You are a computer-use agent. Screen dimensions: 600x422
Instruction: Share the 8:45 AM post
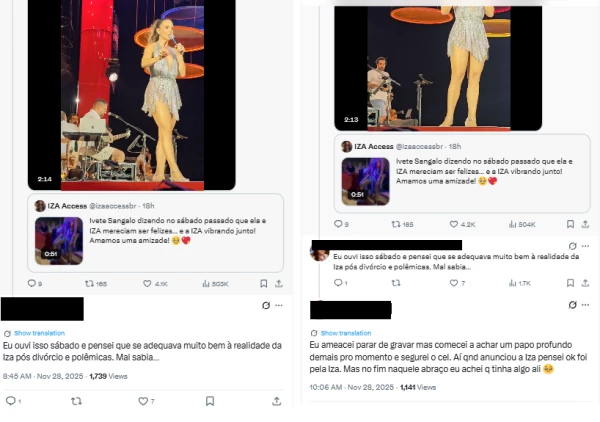click(276, 401)
